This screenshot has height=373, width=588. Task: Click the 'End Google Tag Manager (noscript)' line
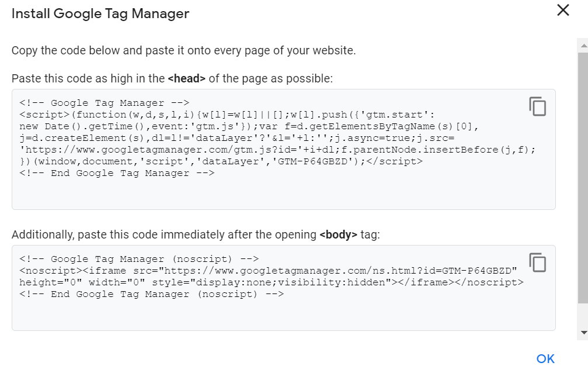pos(151,294)
